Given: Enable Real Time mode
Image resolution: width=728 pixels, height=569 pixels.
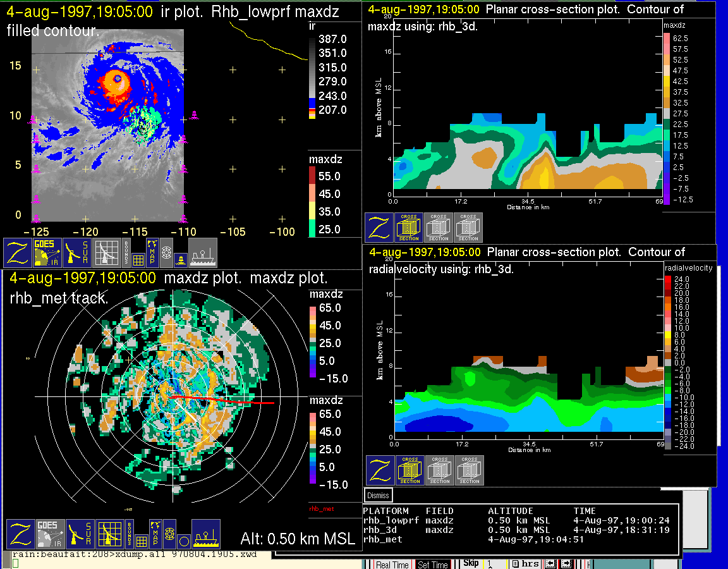Looking at the screenshot, I should 392,565.
